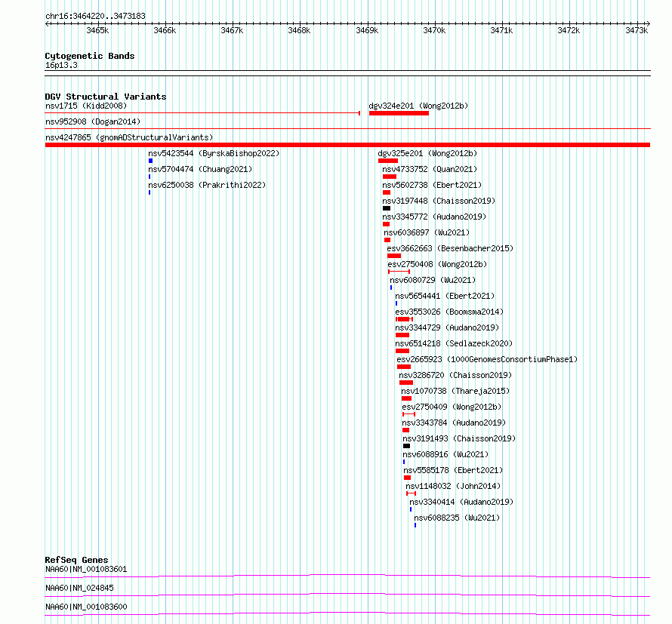Viewport: 672px width, 624px height.
Task: Select the dgv324e201 (Wong2012b) variant bar
Action: (399, 113)
